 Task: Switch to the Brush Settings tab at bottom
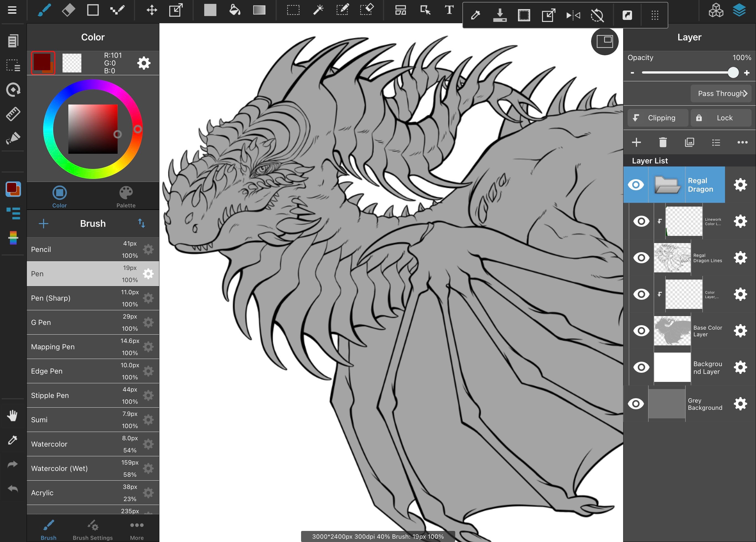[93, 530]
